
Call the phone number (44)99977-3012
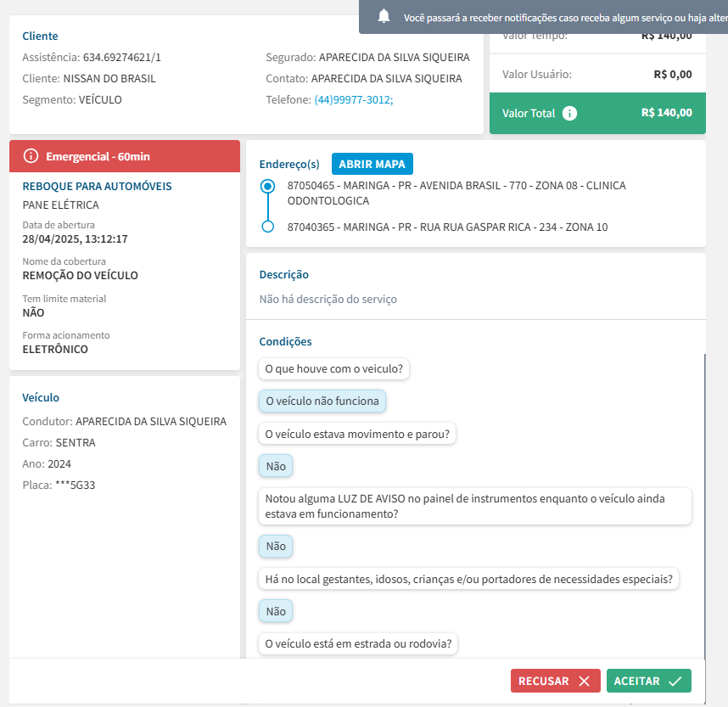[x=353, y=99]
